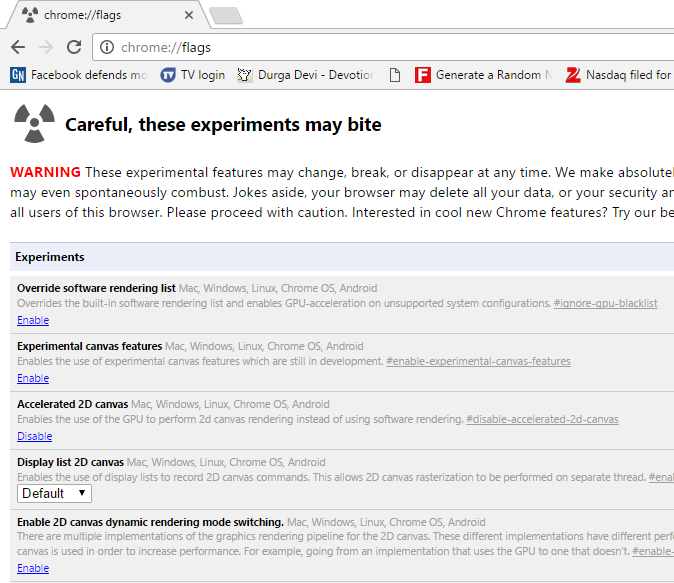
Task: Select the chrome://flags tab
Action: point(100,15)
